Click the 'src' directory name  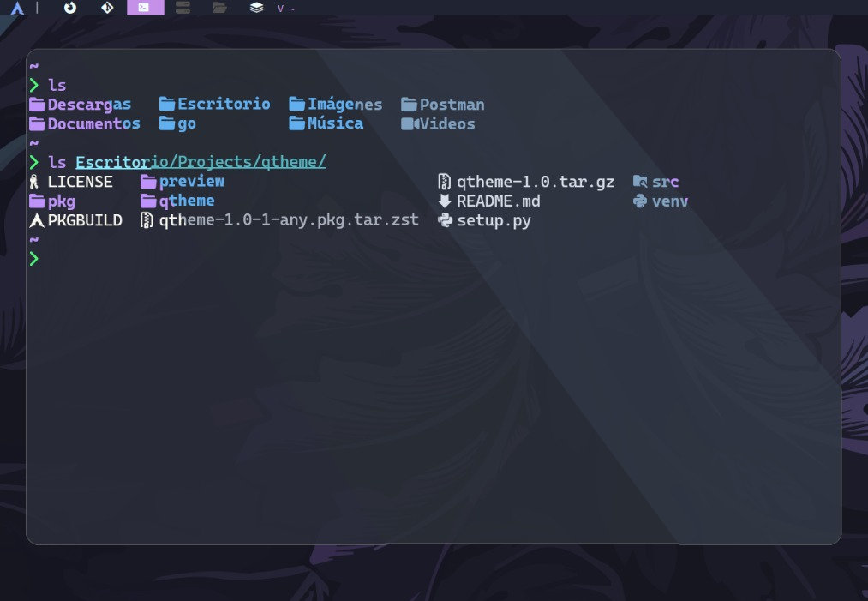click(x=666, y=182)
